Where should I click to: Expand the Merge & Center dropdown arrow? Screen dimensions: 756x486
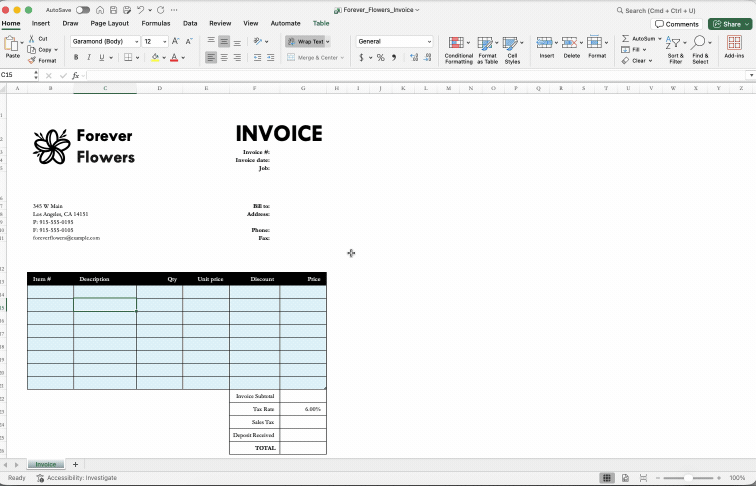[x=343, y=58]
